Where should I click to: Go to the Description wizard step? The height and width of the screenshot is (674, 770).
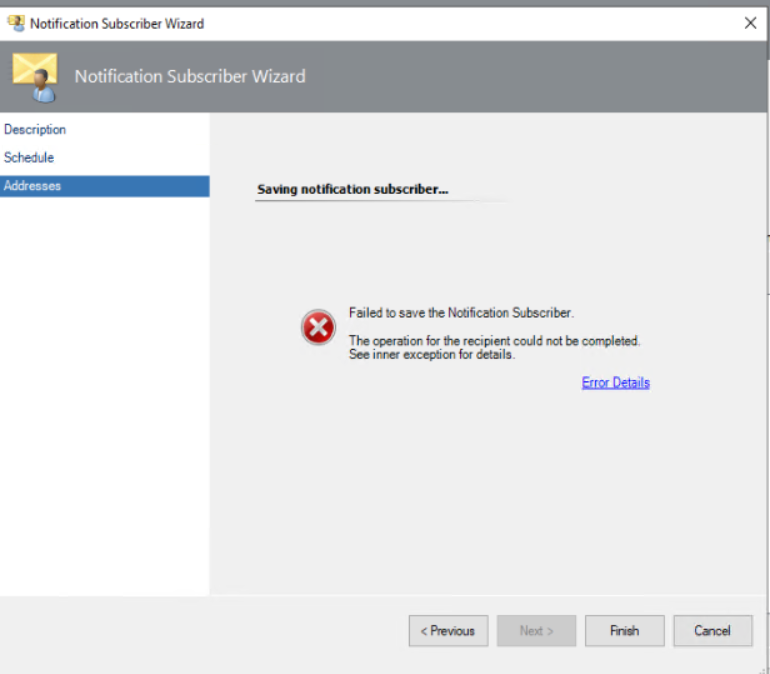point(35,130)
